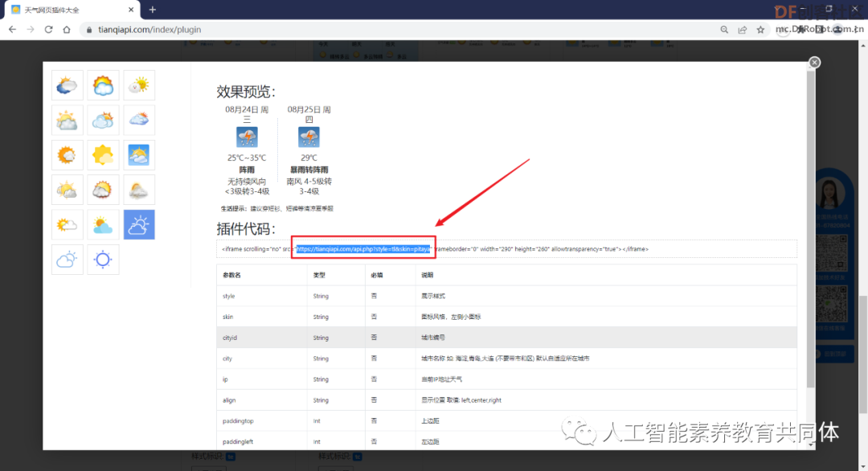
Task: Select the ip parameter name cell
Action: pos(225,379)
